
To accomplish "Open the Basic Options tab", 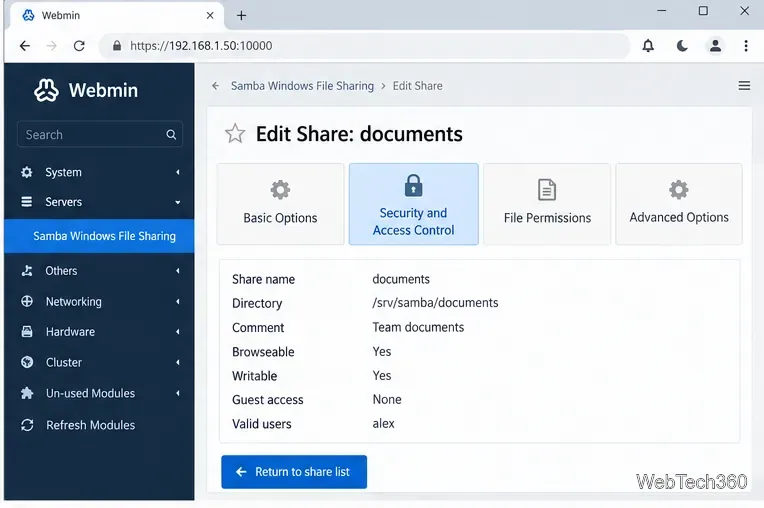I will (280, 204).
